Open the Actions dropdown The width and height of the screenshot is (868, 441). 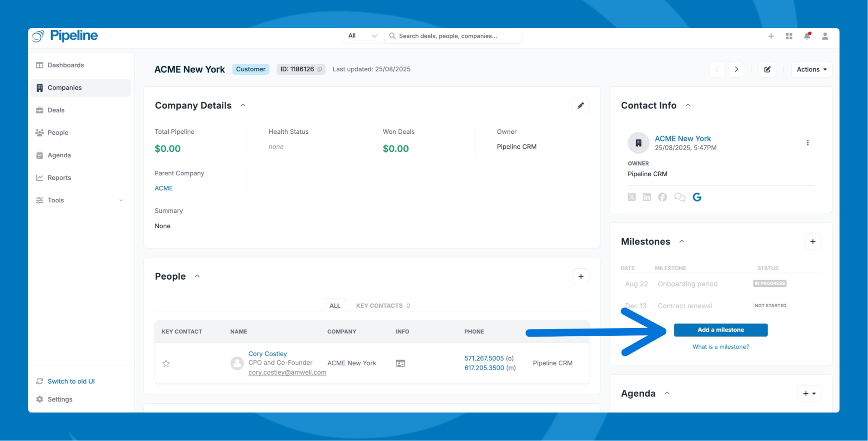811,69
